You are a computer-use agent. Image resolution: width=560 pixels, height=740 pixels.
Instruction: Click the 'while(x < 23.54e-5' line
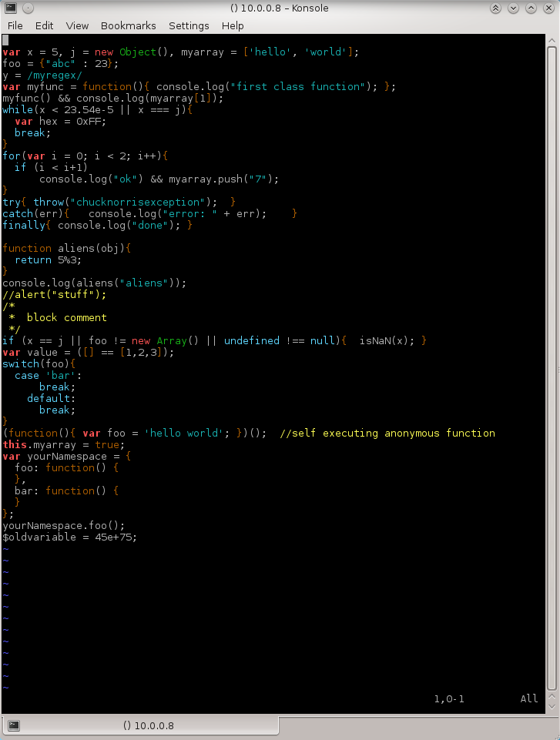click(x=97, y=110)
